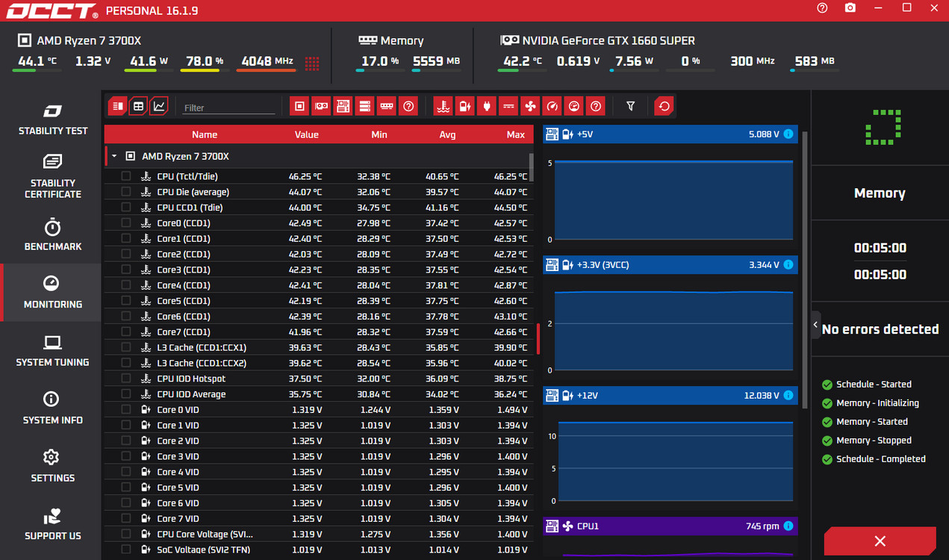Toggle memory module sensors filter icon
The width and height of the screenshot is (949, 560).
(x=386, y=107)
